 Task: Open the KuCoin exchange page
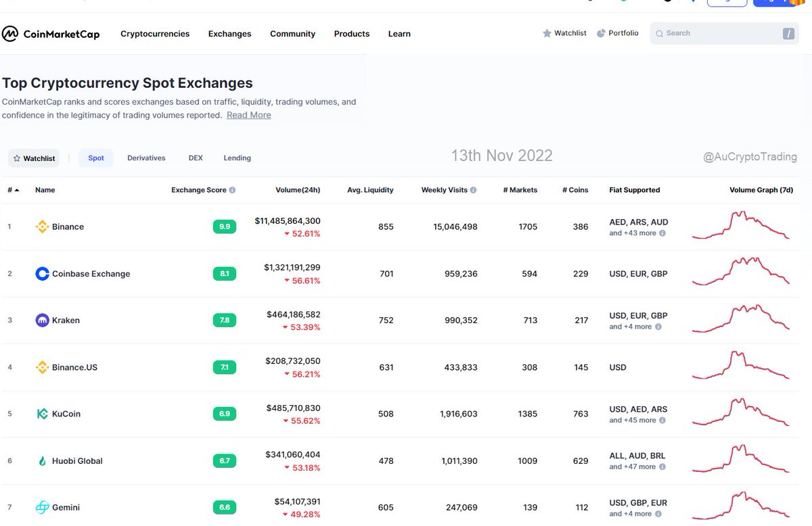click(66, 414)
